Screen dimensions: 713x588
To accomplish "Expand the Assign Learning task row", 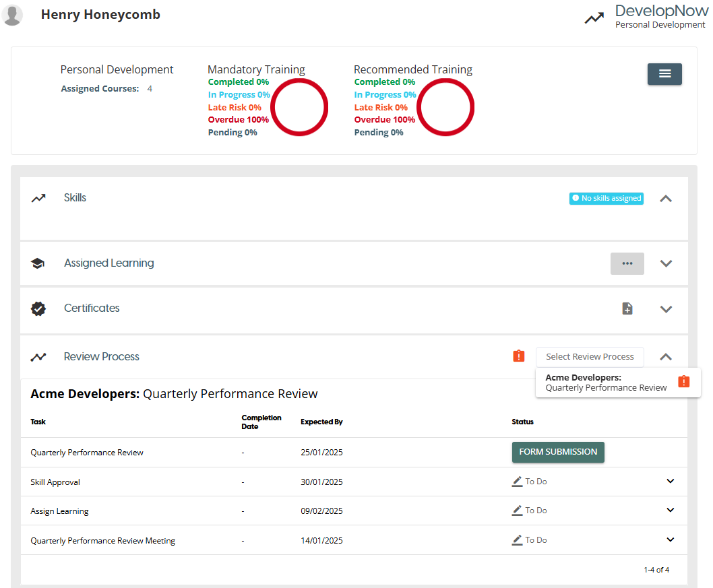I will click(x=670, y=511).
